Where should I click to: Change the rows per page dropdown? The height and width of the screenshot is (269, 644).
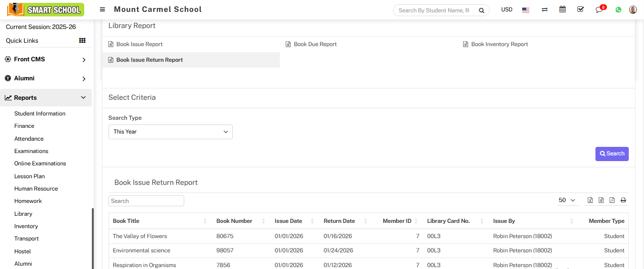point(567,200)
